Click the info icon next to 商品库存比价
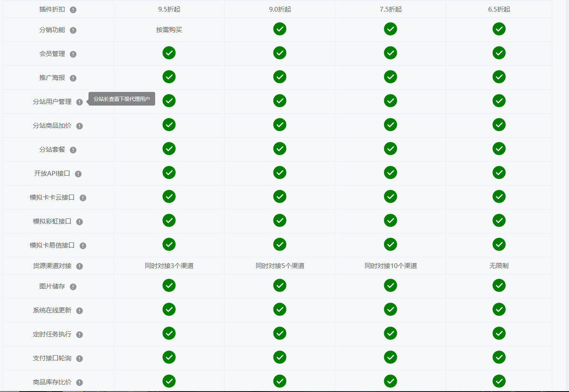This screenshot has width=569, height=392. coord(80,383)
